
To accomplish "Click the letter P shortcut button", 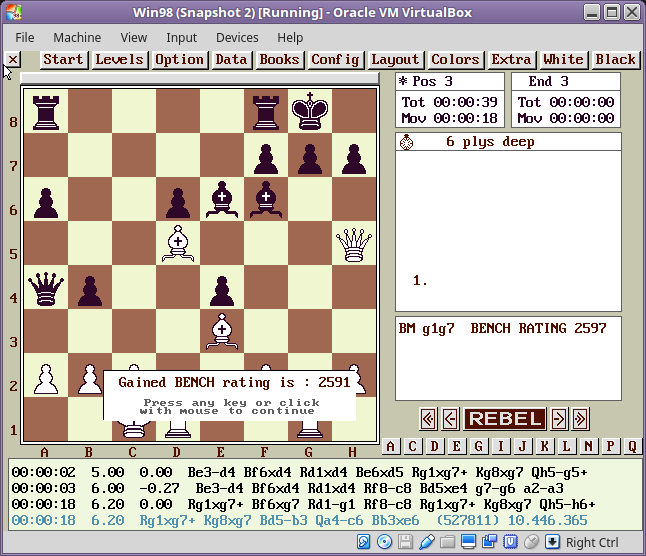I will click(610, 446).
